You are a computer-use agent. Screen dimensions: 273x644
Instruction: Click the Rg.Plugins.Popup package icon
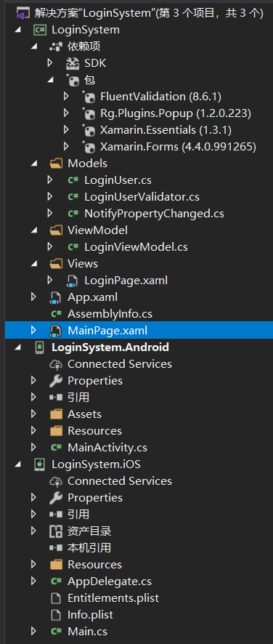89,113
